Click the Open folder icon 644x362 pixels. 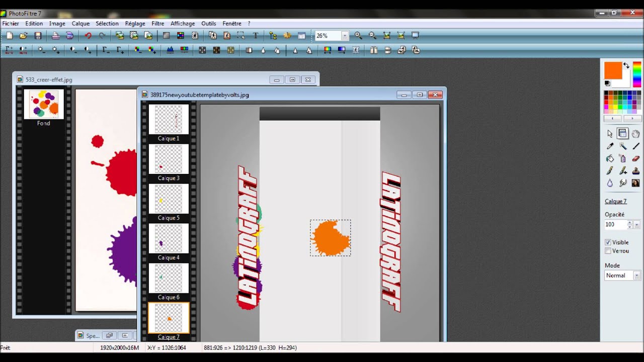[x=23, y=36]
